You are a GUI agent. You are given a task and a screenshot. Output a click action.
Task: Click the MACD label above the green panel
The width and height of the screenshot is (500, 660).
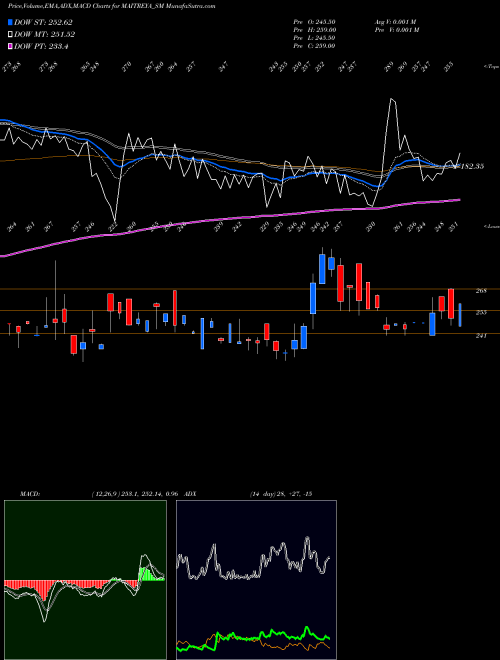click(29, 494)
